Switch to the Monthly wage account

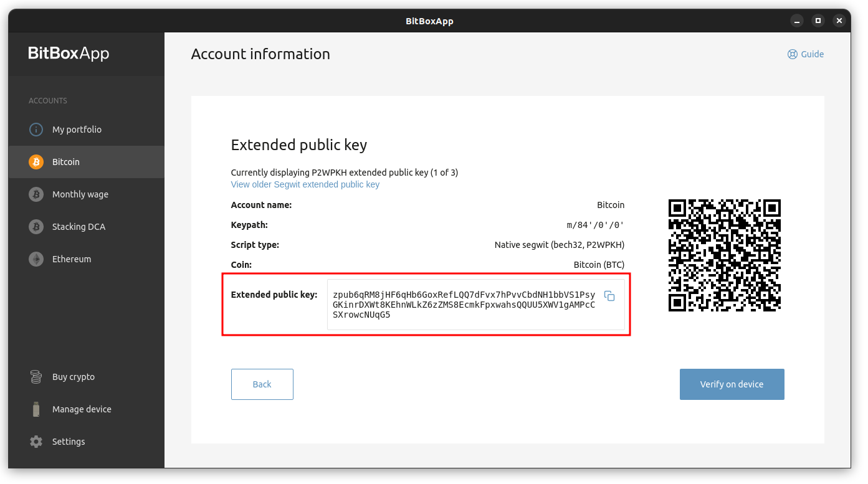tap(87, 194)
